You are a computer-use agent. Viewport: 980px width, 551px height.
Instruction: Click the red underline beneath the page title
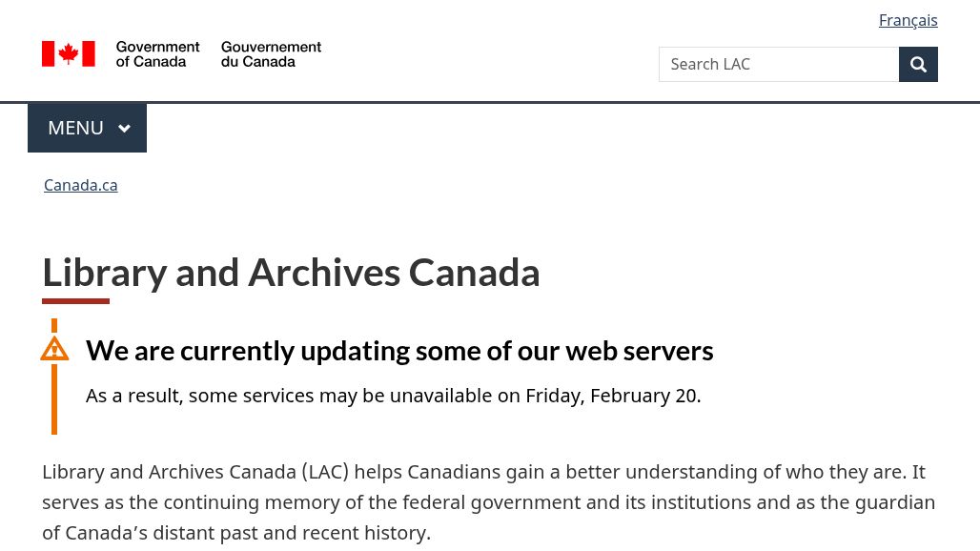point(75,301)
